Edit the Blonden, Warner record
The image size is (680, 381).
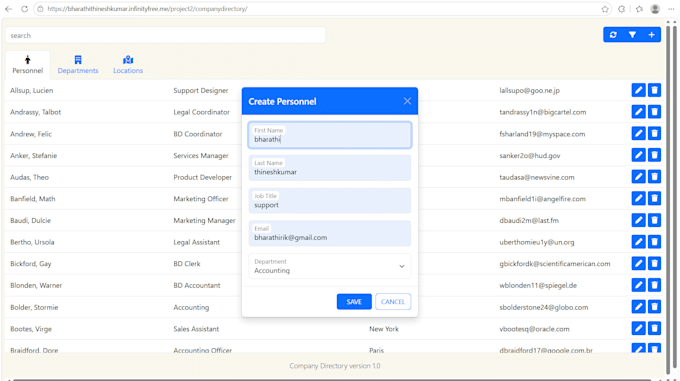click(x=638, y=285)
